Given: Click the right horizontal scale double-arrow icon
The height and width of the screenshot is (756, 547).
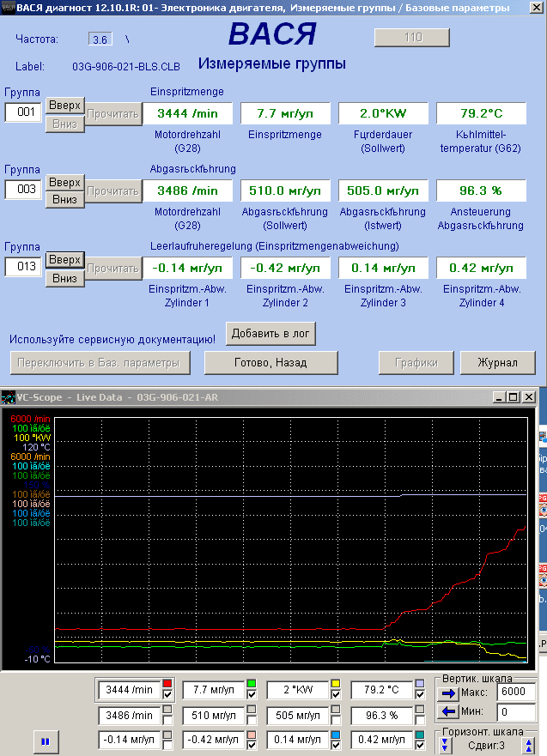Looking at the screenshot, I should tap(529, 746).
